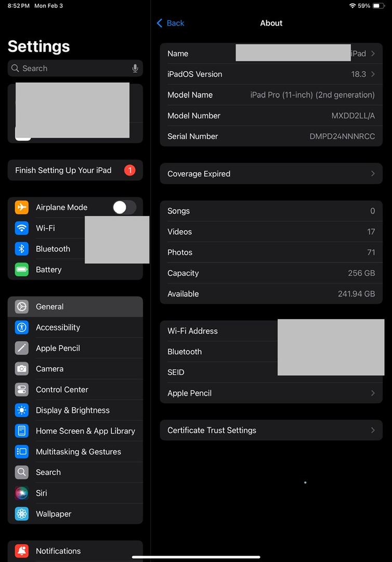Open Finish Setting Up Your iPad
Viewport: 392px width, 562px height.
pos(75,170)
